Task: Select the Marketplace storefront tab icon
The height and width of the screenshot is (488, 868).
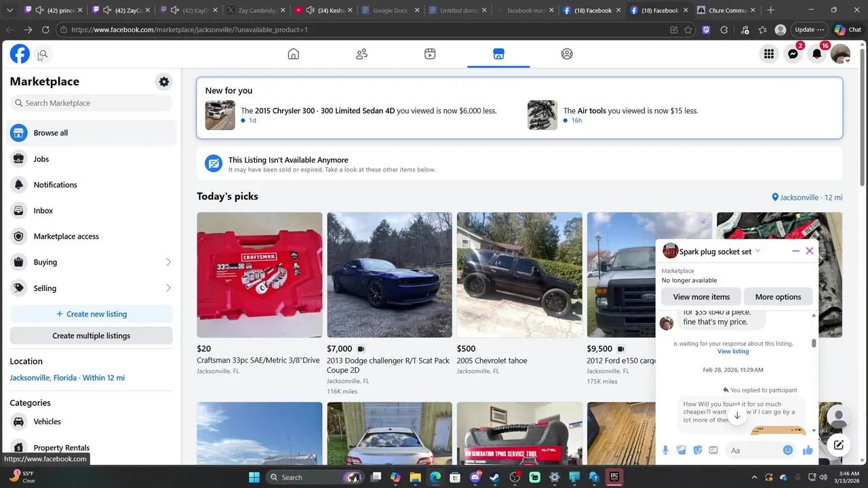Action: click(x=498, y=54)
